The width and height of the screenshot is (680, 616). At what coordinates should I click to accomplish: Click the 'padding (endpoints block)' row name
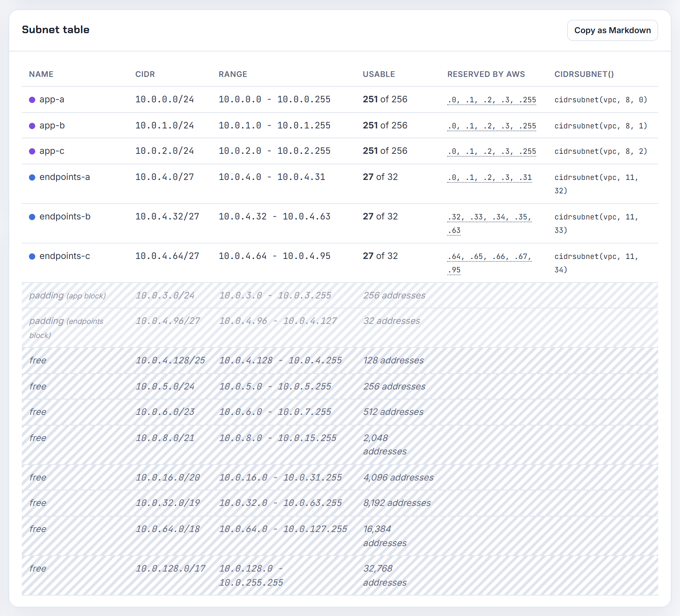click(x=66, y=328)
